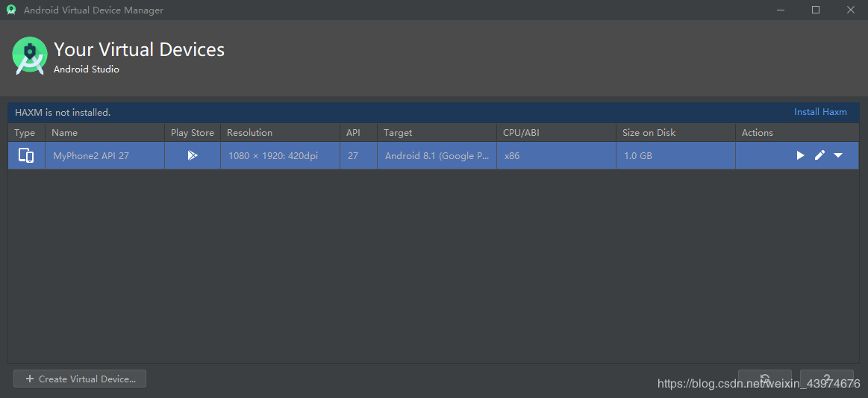Screen dimensions: 868x398
Task: Click Create Virtual Device button
Action: point(80,379)
